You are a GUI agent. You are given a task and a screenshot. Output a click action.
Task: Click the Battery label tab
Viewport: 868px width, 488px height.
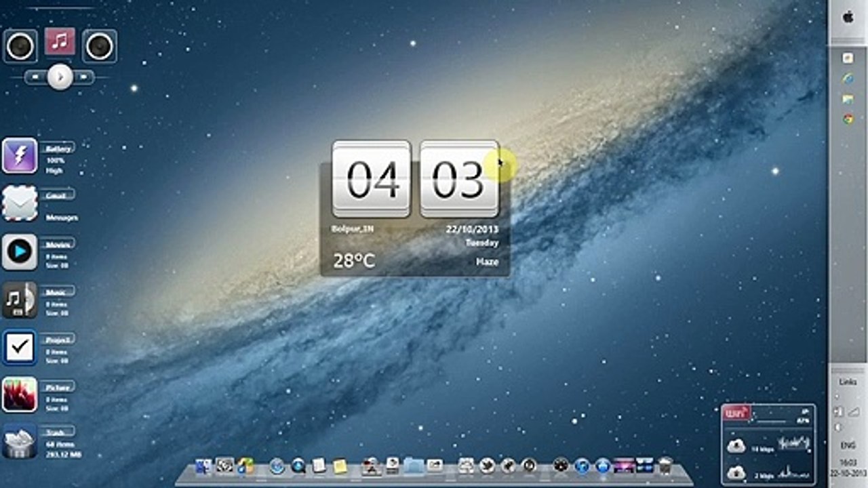click(59, 148)
